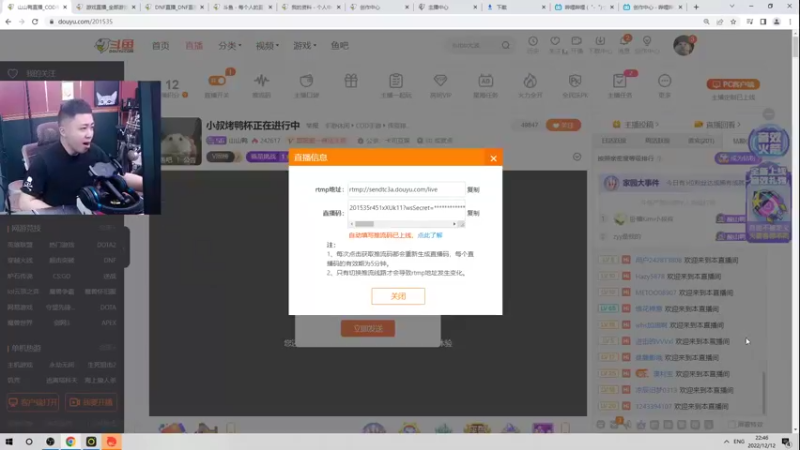The image size is (800, 450).
Task: Select 直播 in the top navigation
Action: click(x=194, y=45)
